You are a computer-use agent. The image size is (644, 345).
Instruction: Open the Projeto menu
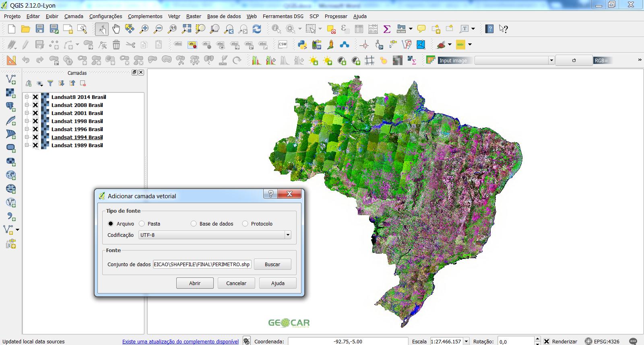click(12, 16)
